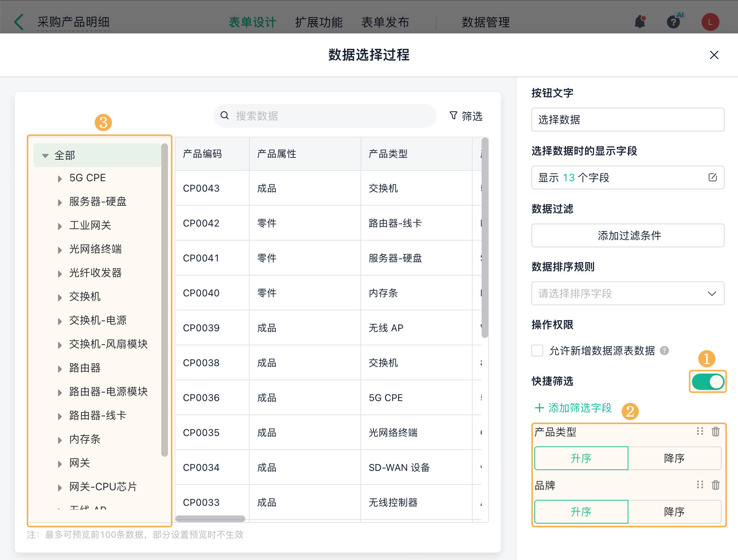Switch to the 表单设计 tab

pyautogui.click(x=252, y=22)
